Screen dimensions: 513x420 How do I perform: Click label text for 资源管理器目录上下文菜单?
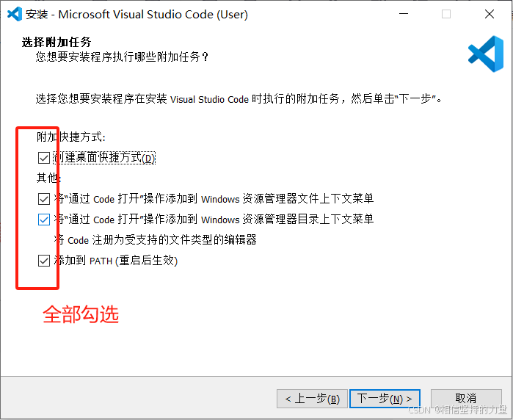tap(214, 220)
